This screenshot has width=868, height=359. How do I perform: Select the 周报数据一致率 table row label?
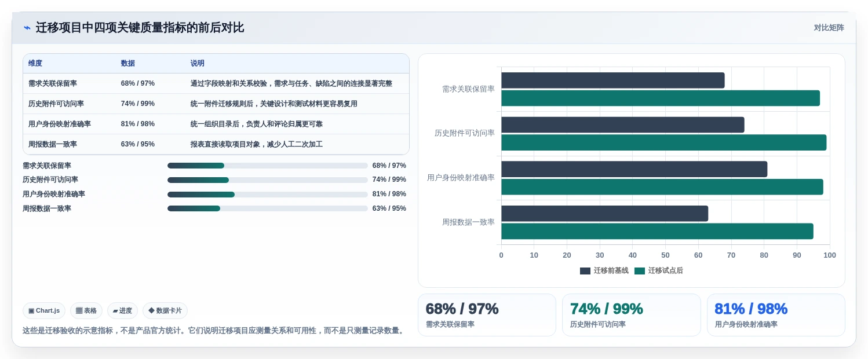(53, 144)
